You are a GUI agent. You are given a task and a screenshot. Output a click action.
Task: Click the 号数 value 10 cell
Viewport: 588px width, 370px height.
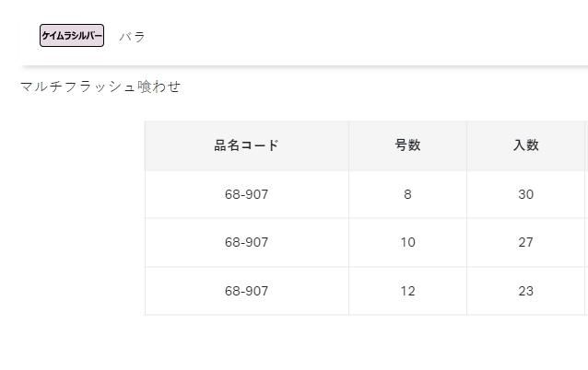407,243
